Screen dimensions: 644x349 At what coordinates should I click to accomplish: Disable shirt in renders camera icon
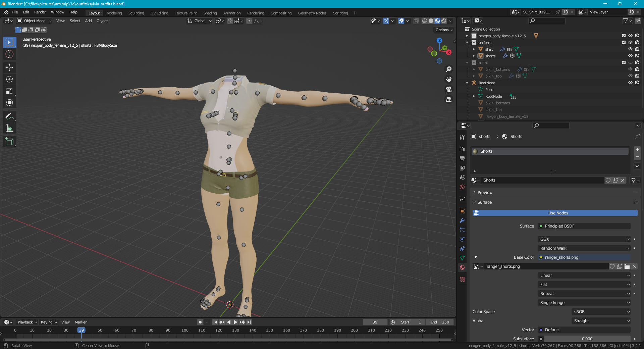click(x=637, y=49)
